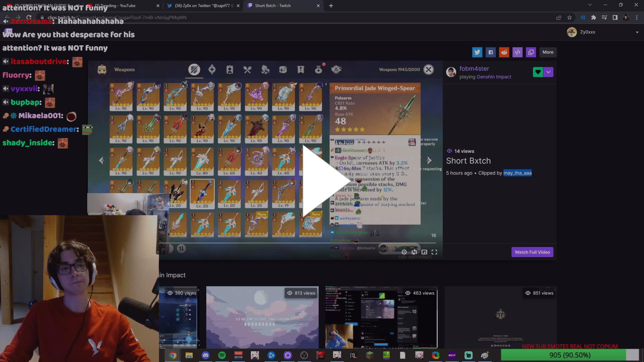Share the clip on Twitter
The image size is (644, 362).
point(477,52)
